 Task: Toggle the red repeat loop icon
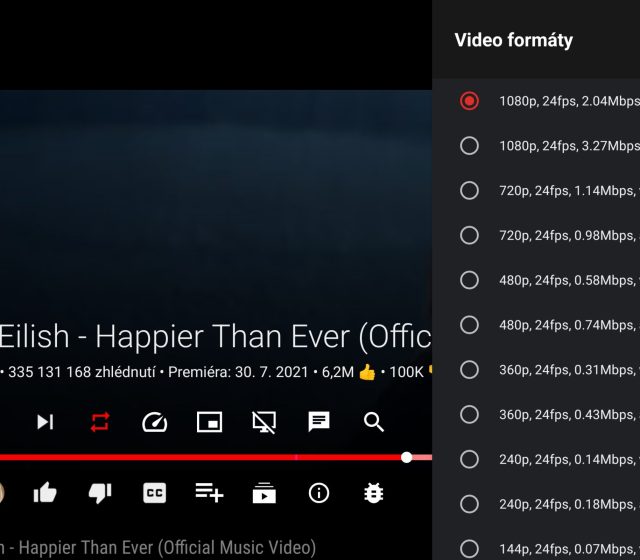[x=100, y=422]
